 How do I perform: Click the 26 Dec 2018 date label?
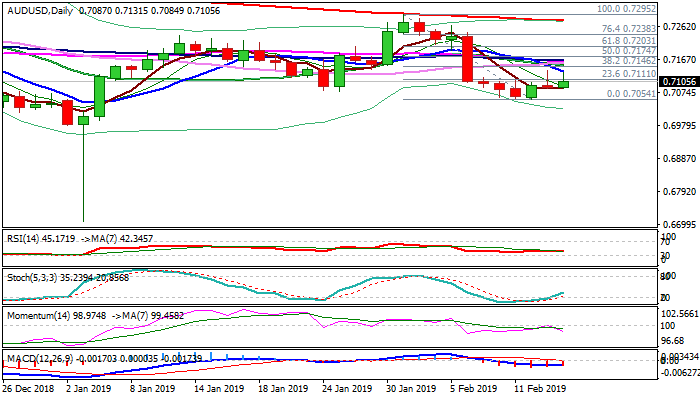30,388
